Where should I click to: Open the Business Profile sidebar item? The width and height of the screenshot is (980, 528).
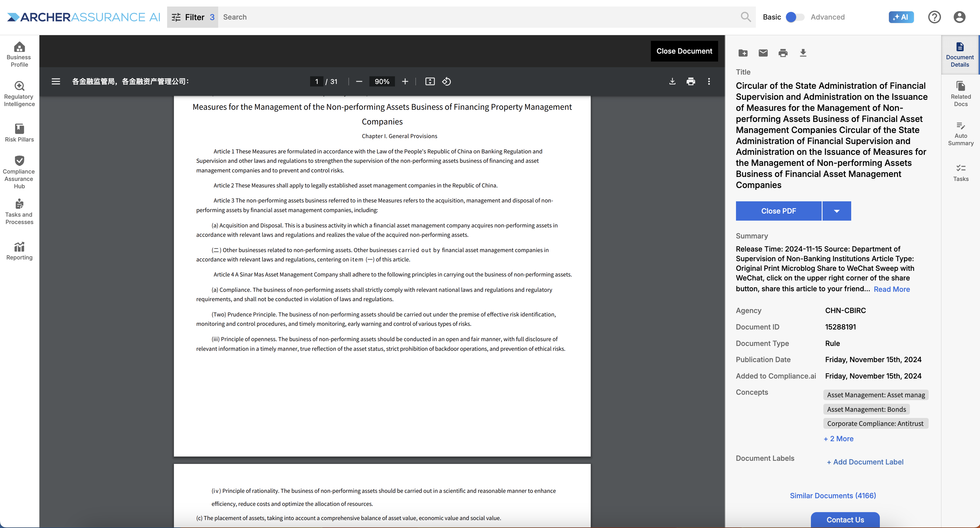pos(19,54)
